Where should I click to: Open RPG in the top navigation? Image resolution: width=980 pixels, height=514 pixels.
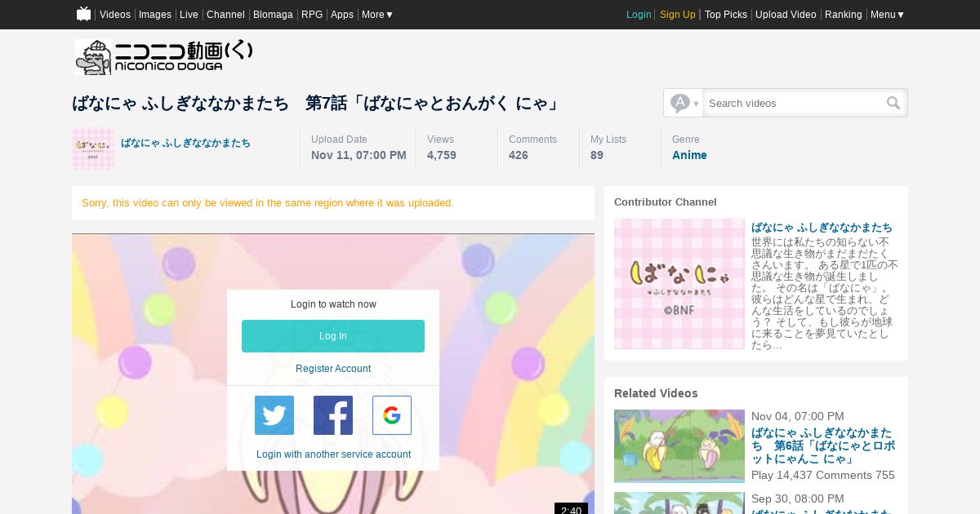pos(312,15)
